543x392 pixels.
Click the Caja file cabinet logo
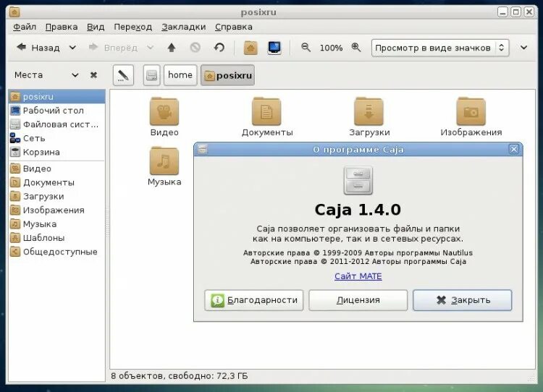pyautogui.click(x=358, y=180)
